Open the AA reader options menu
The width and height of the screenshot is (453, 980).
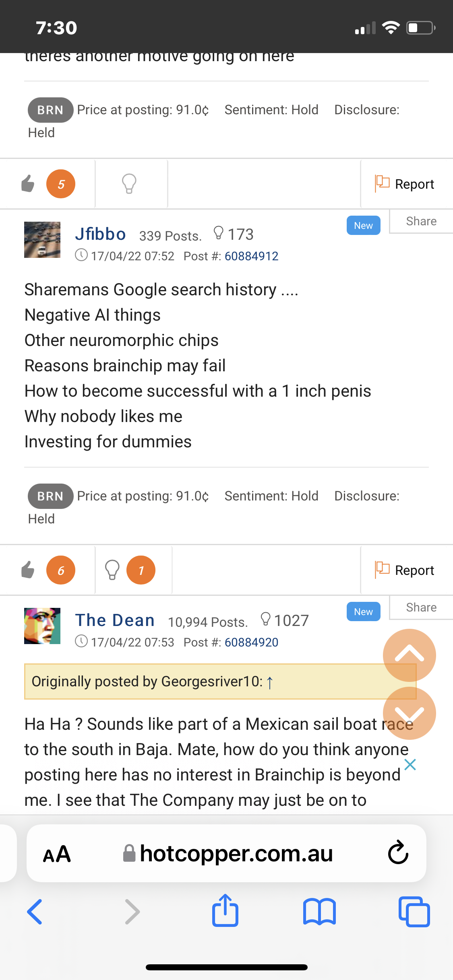[x=57, y=853]
